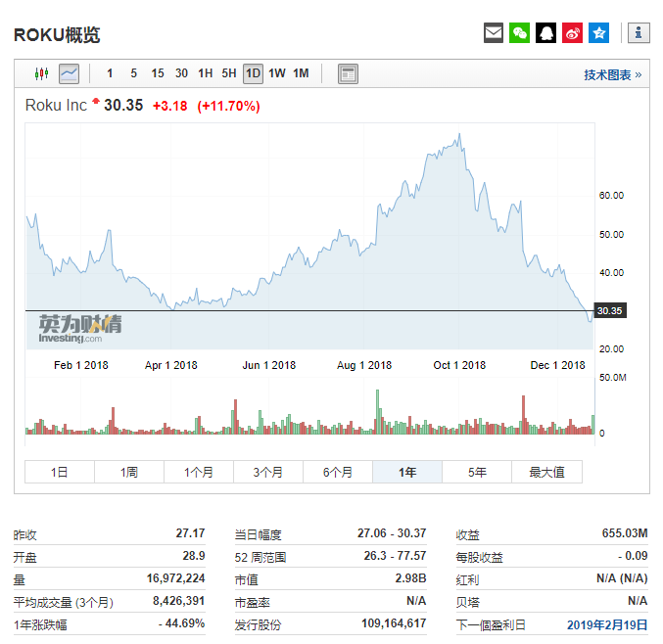Select the 1日 range tab
Screen dimensions: 663x644
(x=60, y=472)
